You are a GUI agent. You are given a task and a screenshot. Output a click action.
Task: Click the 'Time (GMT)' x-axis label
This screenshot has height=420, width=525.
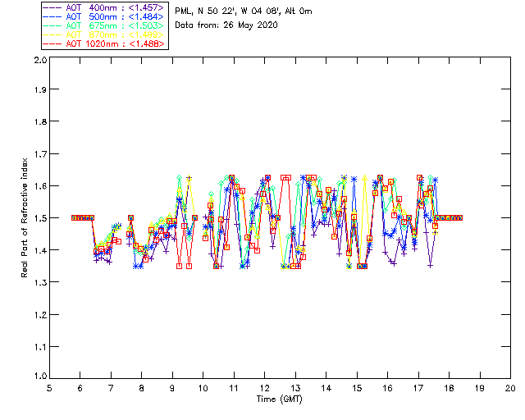coord(279,399)
